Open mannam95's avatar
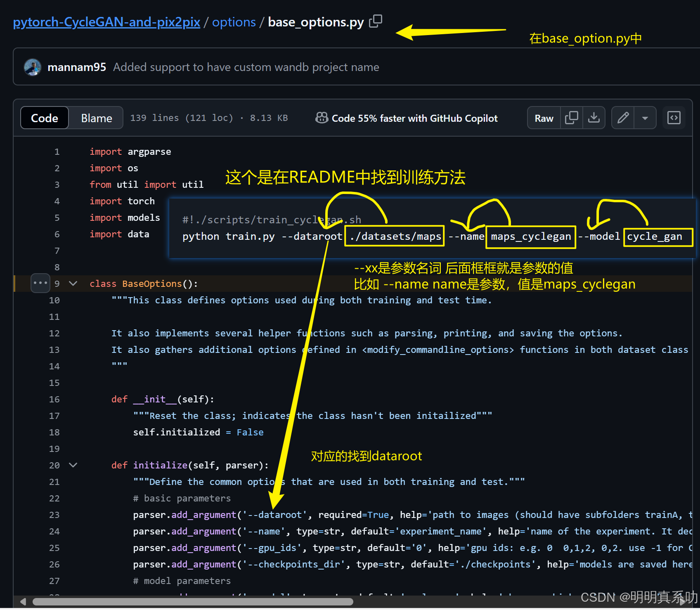This screenshot has width=700, height=610. [33, 67]
